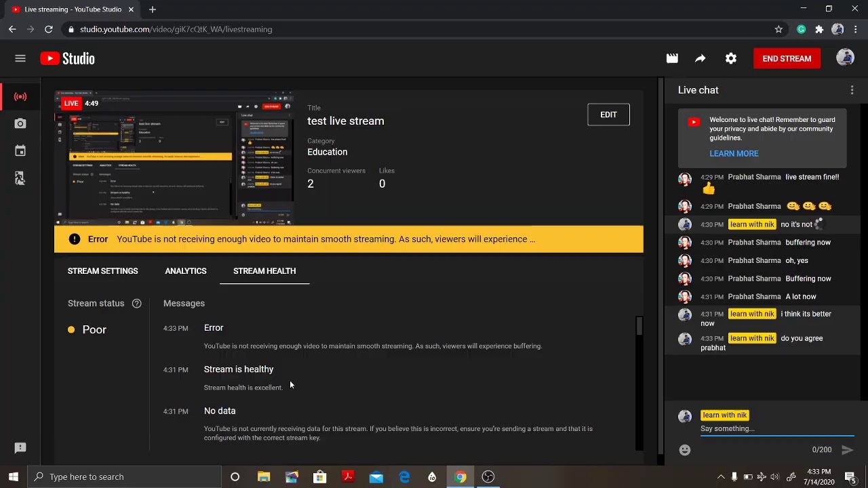Click the live stream preview thumbnail
This screenshot has width=868, height=488.
[x=174, y=157]
